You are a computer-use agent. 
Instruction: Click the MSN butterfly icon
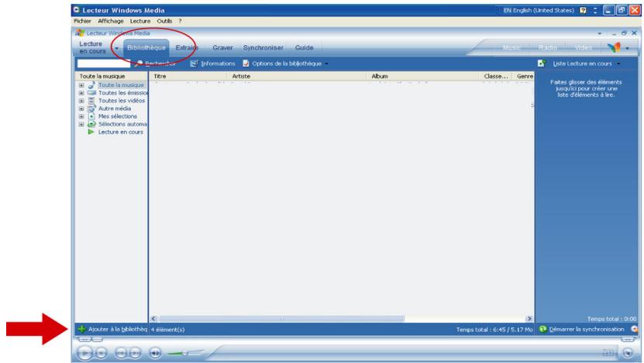[614, 47]
